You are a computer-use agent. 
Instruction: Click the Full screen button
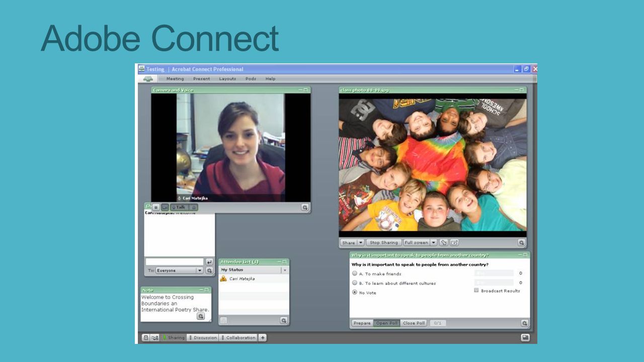coord(417,242)
